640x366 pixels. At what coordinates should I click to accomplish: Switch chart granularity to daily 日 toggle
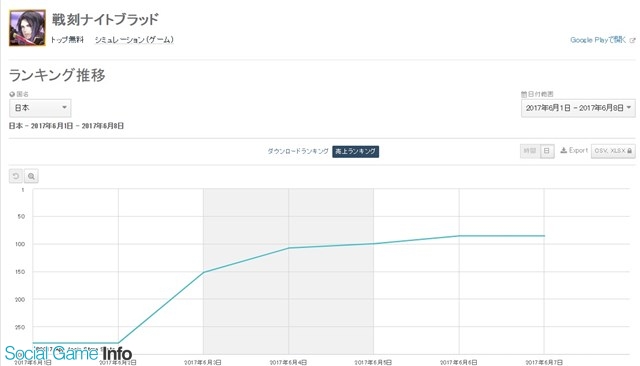click(x=547, y=151)
